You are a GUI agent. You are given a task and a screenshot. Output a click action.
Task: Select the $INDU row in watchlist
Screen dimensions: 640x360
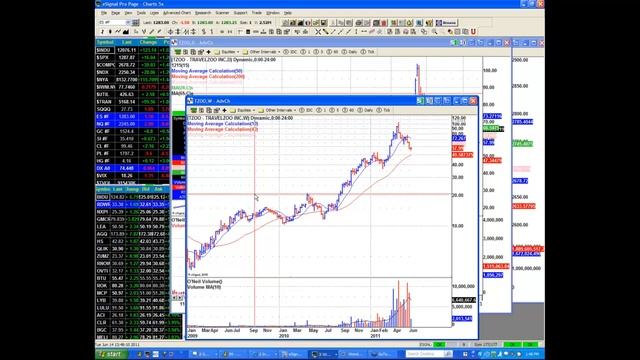(x=133, y=50)
